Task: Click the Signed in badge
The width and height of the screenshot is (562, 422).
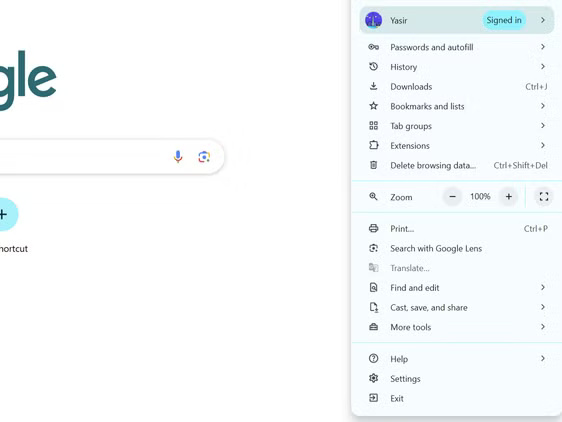Action: point(504,20)
